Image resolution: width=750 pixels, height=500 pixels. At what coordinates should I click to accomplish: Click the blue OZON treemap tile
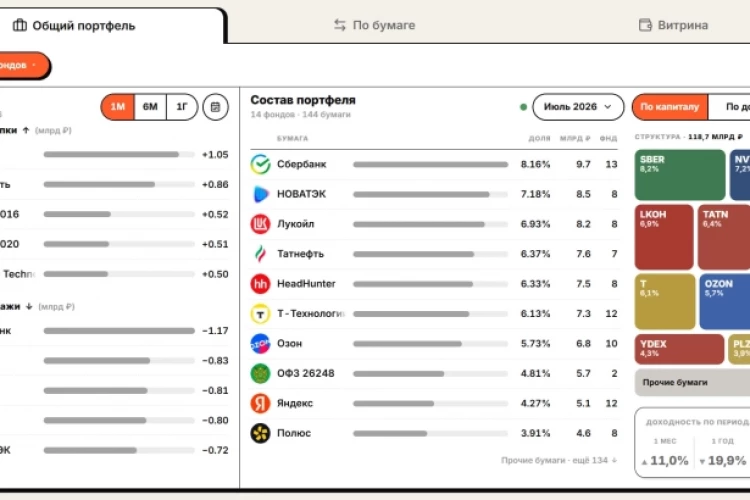tap(725, 301)
